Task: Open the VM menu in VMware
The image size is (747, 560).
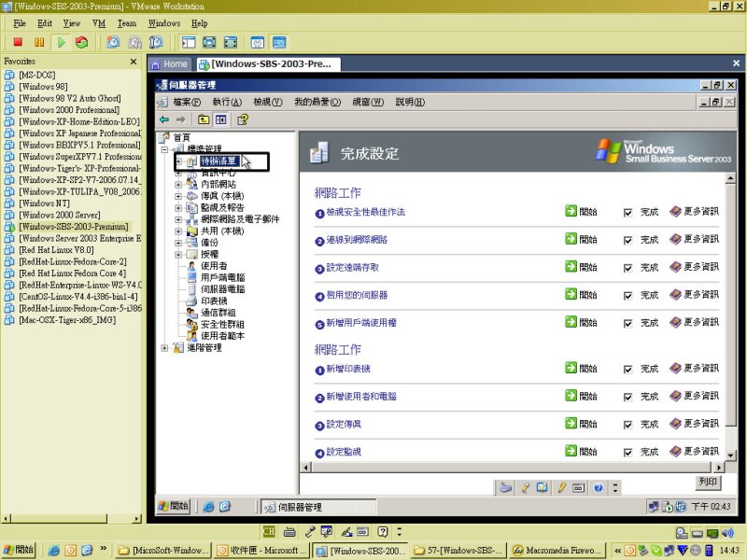Action: pos(99,23)
